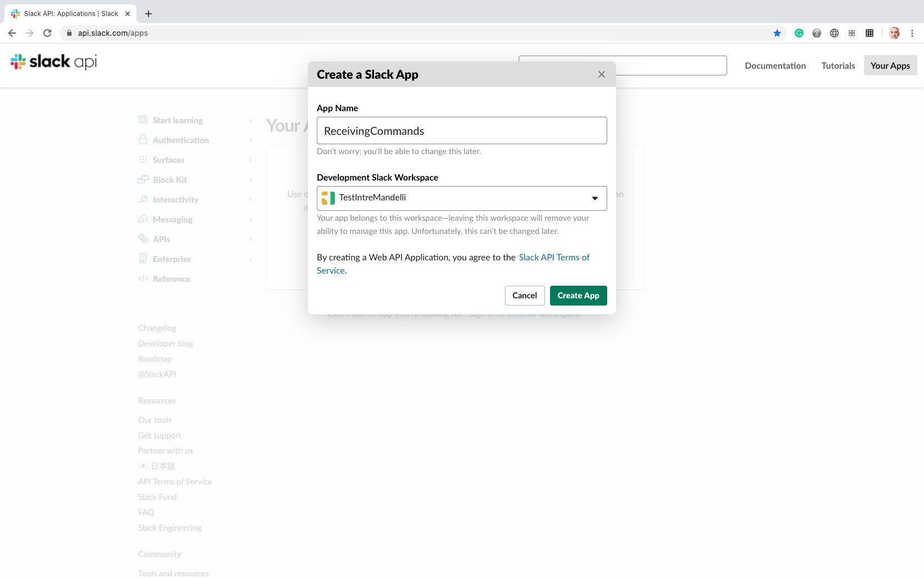Viewport: 924px width, 578px height.
Task: Open a new browser tab
Action: tap(148, 14)
